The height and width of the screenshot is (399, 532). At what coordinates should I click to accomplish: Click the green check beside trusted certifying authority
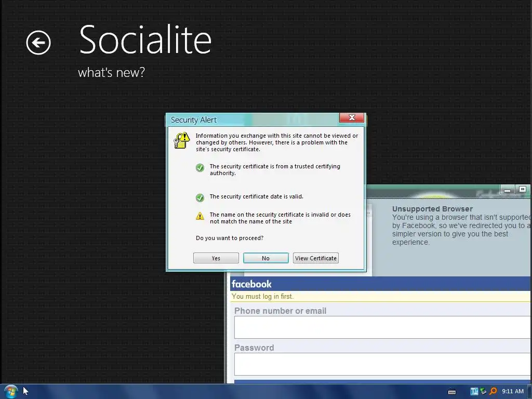pyautogui.click(x=200, y=168)
